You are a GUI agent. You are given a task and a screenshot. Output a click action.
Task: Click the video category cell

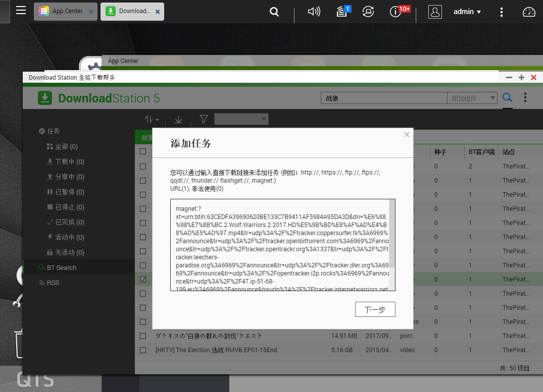tap(407, 350)
